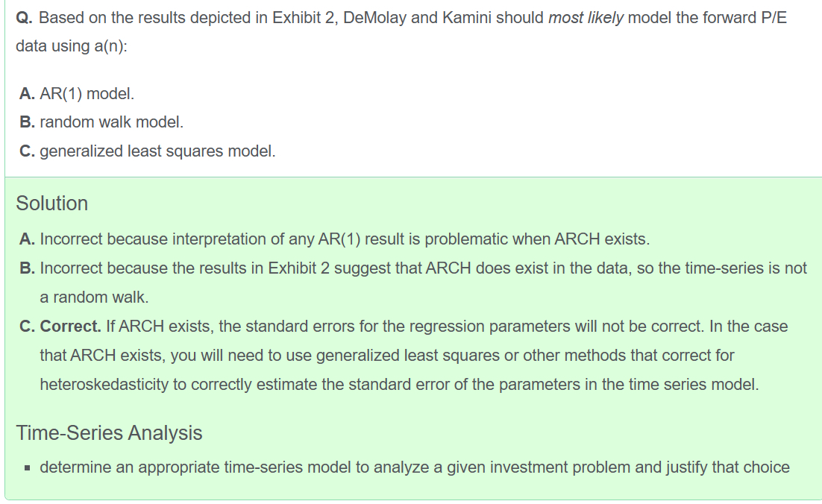Viewport: 822px width, 504px height.
Task: Click the bold "B." beside random walk model
Action: click(x=28, y=122)
